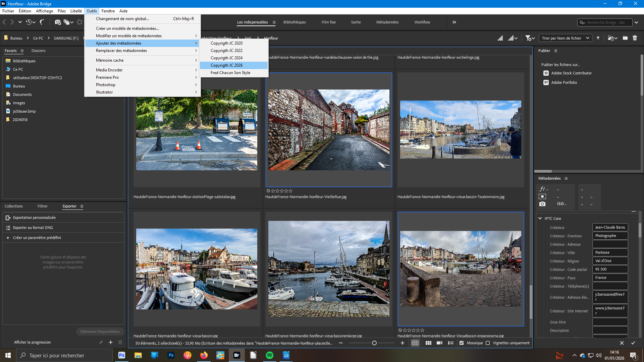Open the Remplacer des métadonnées submenu

(121, 51)
